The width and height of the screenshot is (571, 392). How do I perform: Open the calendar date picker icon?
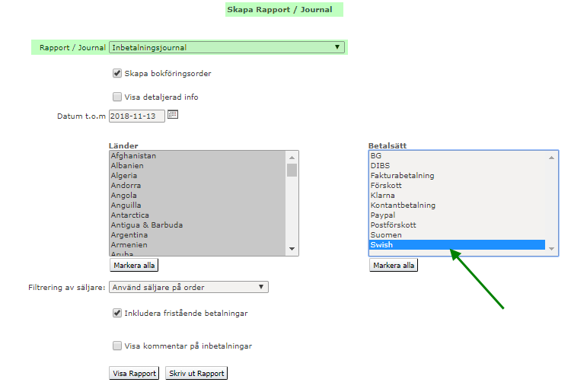172,115
